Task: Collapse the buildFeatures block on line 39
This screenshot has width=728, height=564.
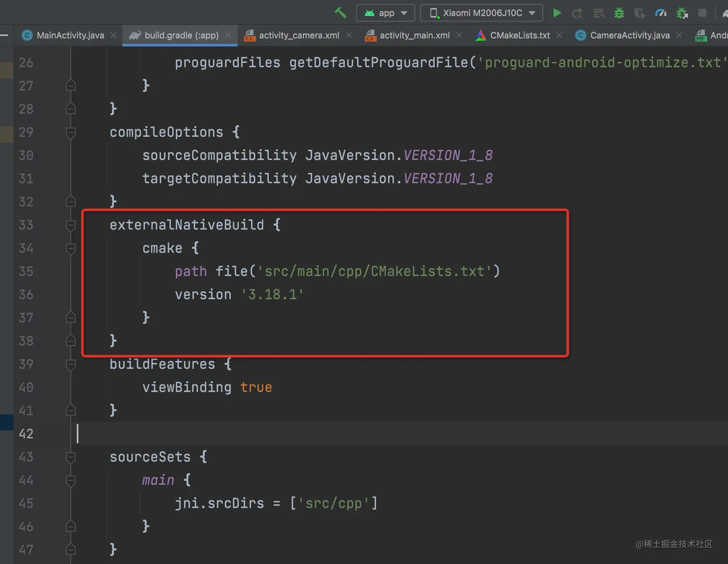Action: click(x=71, y=364)
